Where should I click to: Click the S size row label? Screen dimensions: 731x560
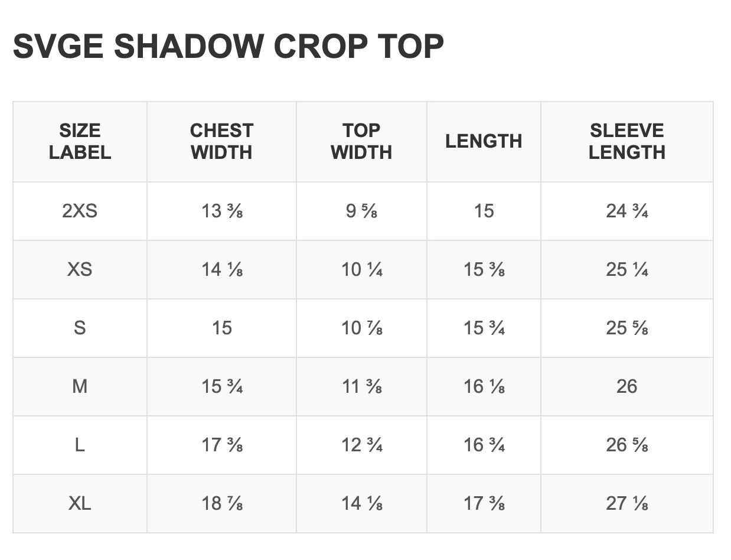[x=80, y=328]
